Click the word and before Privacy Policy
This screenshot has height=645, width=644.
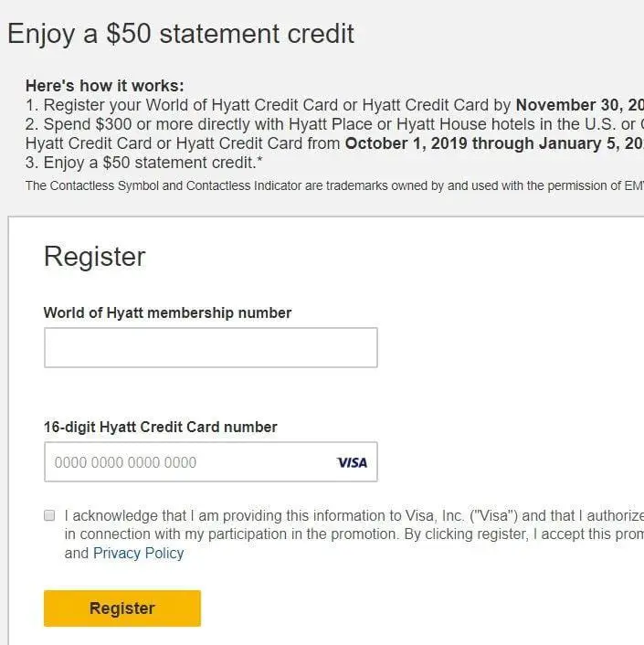pos(77,553)
